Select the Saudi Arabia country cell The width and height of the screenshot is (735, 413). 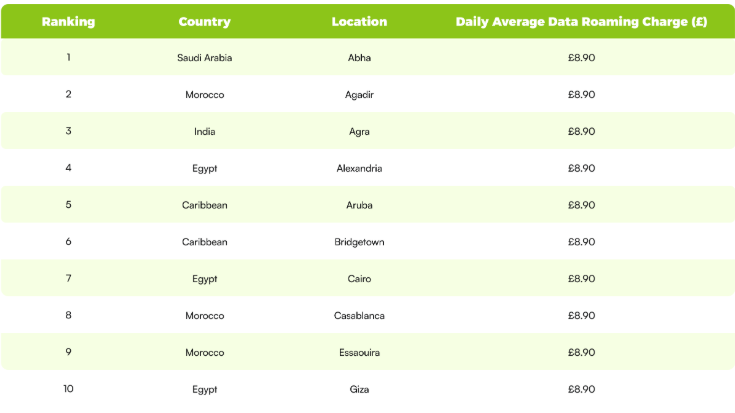[204, 58]
